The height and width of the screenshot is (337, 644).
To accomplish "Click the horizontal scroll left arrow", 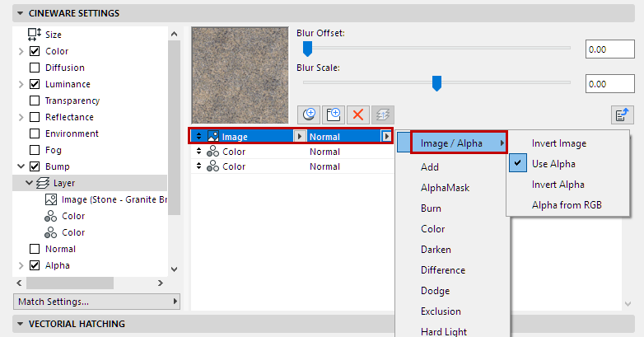I will [x=19, y=283].
